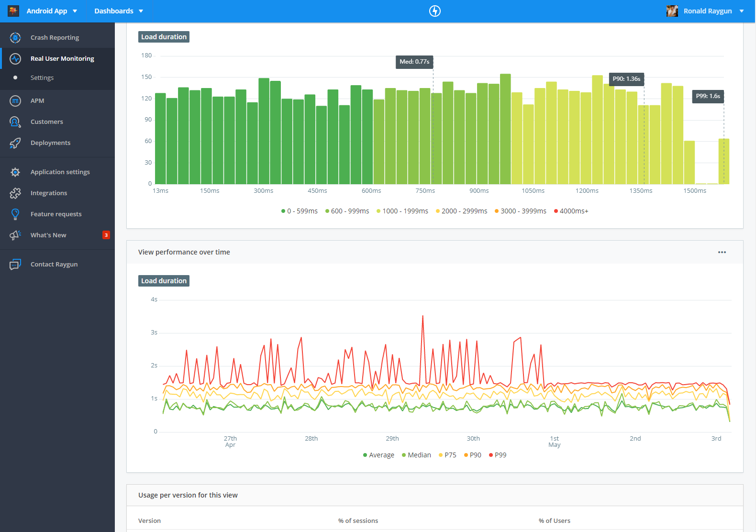Screen dimensions: 756x532
Task: Toggle the Median series legend item
Action: coord(416,455)
